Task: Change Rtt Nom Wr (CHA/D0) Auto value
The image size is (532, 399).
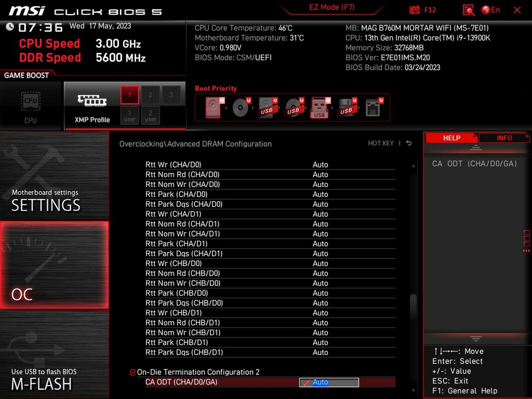Action: (321, 184)
